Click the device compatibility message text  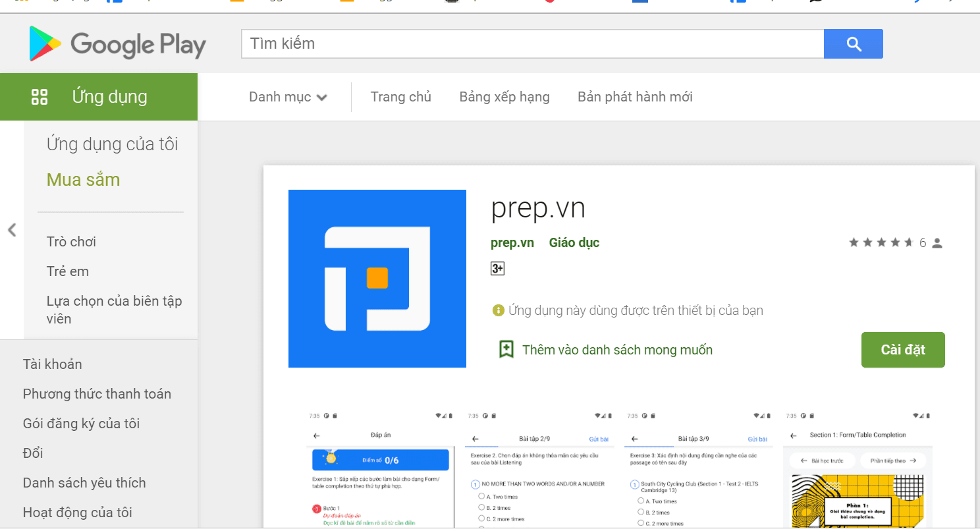(636, 310)
